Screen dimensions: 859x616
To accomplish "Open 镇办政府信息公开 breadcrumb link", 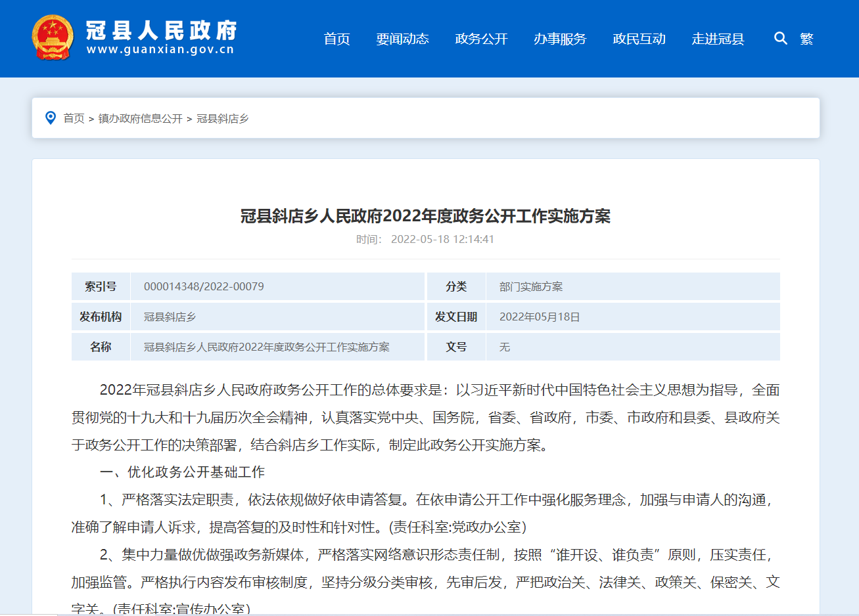I will [140, 118].
